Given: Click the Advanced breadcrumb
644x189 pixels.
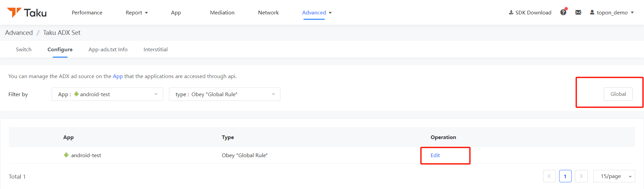Looking at the screenshot, I should coord(19,33).
